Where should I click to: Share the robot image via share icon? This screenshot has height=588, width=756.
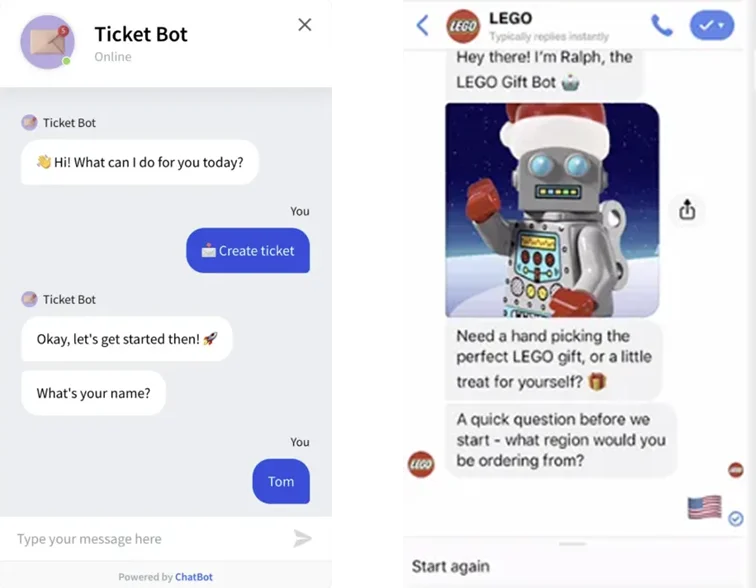[687, 210]
